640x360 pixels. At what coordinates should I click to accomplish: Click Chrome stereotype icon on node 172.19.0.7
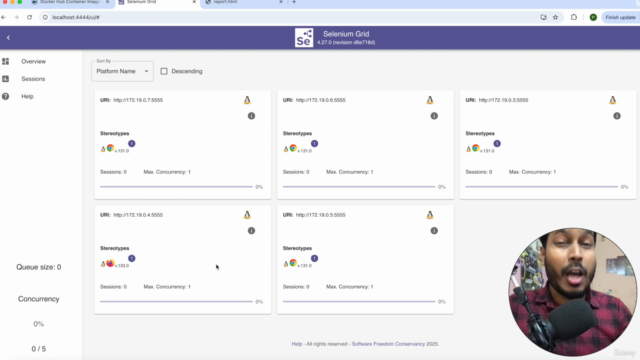pos(110,148)
